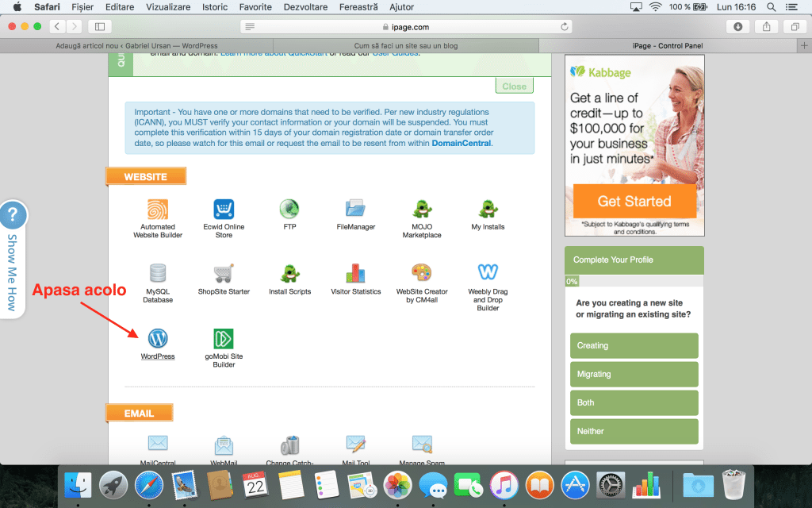
Task: Show all tabs overview
Action: (795, 26)
